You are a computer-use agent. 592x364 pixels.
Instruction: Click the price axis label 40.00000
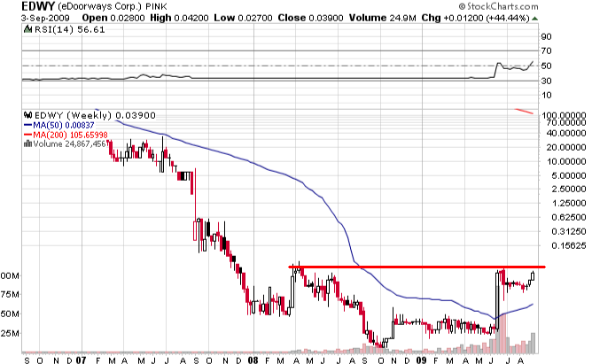pos(566,133)
